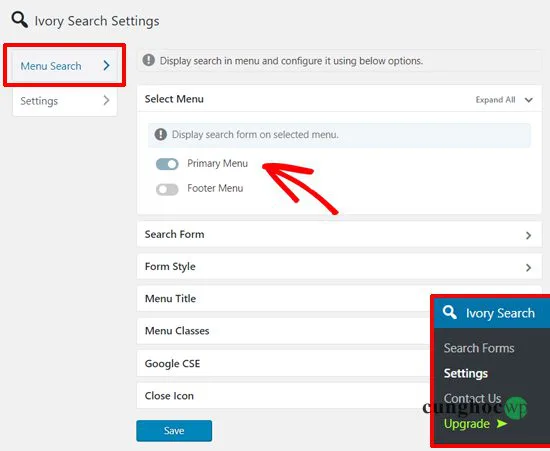
Task: Expand the Form Style section
Action: point(339,267)
